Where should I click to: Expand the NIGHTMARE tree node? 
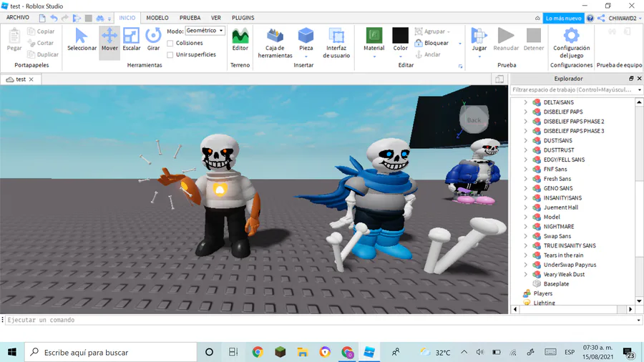525,227
